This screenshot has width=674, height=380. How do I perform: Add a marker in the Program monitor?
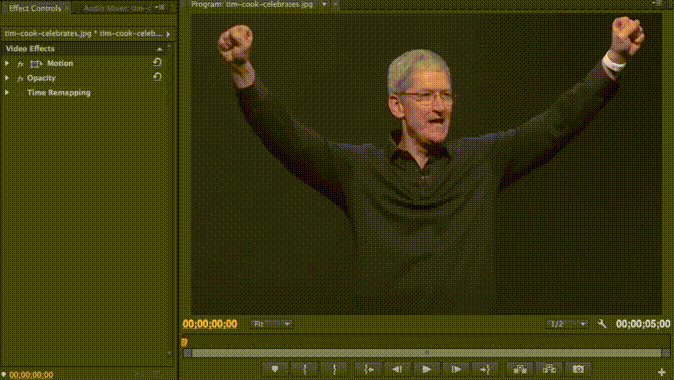tap(275, 369)
